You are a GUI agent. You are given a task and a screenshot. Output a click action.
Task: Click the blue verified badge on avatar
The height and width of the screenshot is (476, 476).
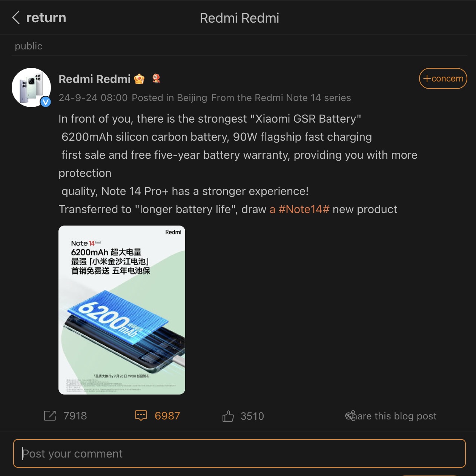46,102
